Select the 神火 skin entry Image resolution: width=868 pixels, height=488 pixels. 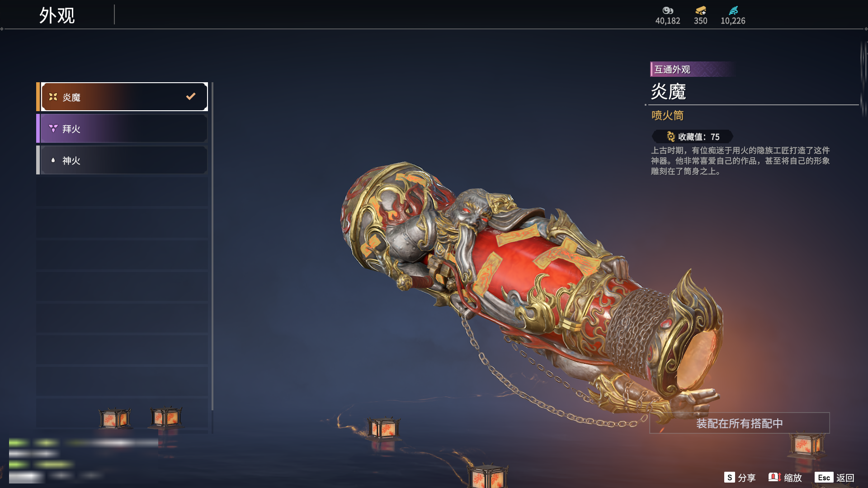click(x=122, y=160)
